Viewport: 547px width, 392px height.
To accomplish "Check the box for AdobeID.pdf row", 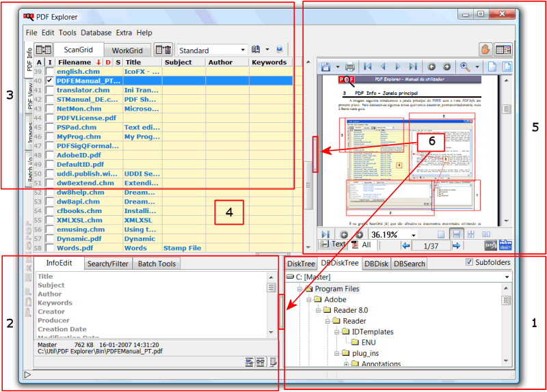I will (x=50, y=155).
